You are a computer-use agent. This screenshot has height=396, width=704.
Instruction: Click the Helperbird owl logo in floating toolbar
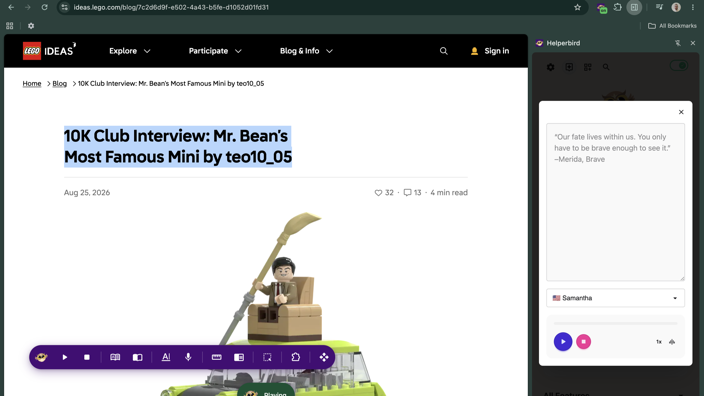(41, 357)
